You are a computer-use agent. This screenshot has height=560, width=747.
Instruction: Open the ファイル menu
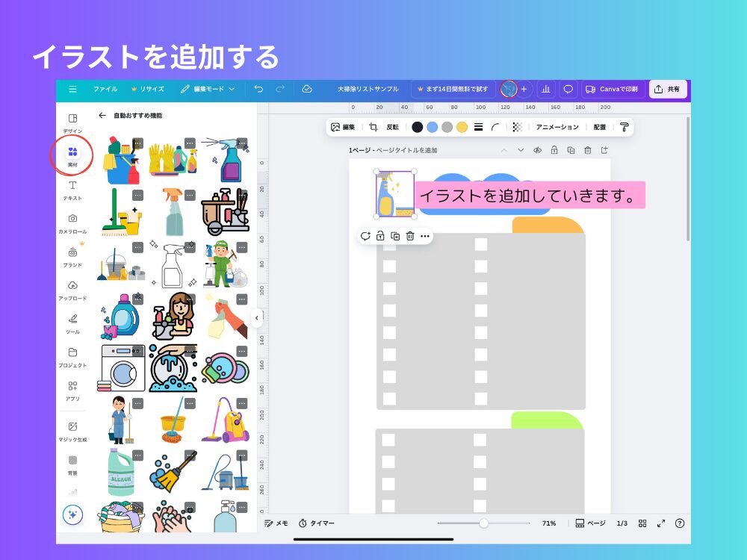click(x=106, y=88)
